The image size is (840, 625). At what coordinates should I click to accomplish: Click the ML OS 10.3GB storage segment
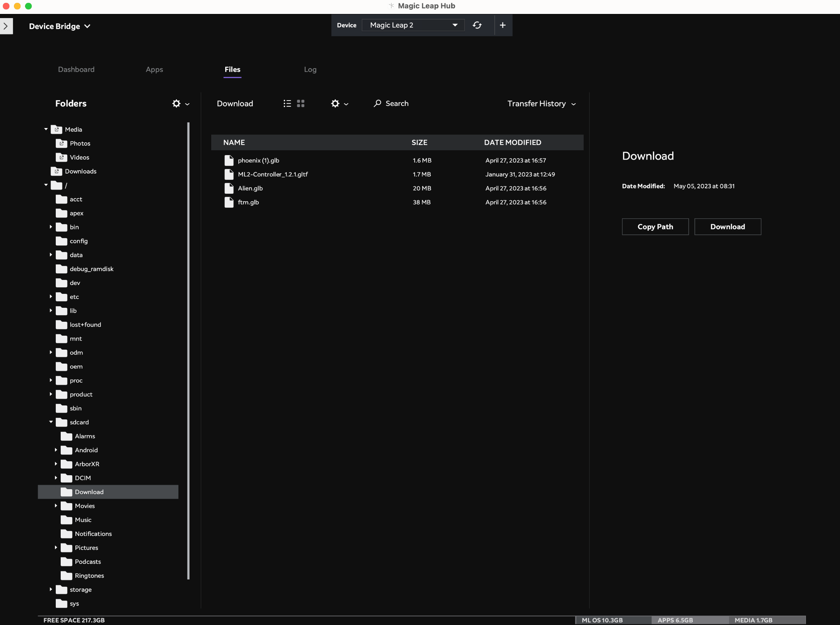coord(613,620)
